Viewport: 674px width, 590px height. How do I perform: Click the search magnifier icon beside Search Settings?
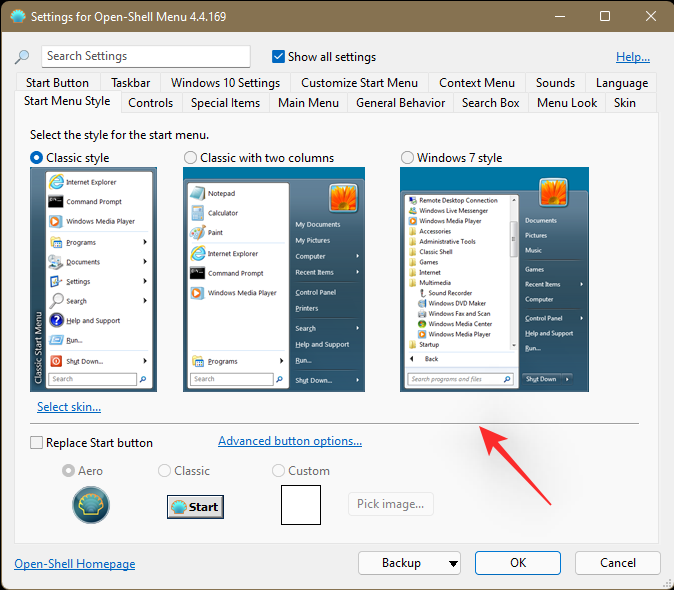click(23, 57)
